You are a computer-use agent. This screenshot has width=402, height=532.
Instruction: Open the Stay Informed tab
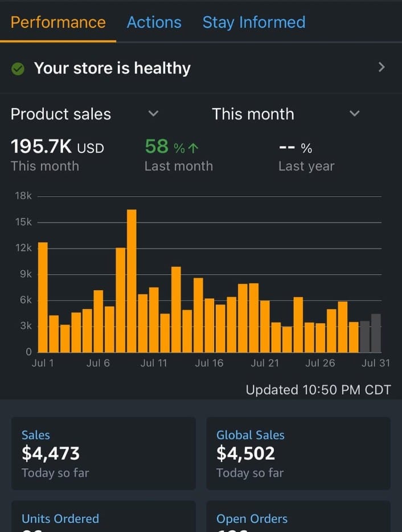[x=254, y=22]
